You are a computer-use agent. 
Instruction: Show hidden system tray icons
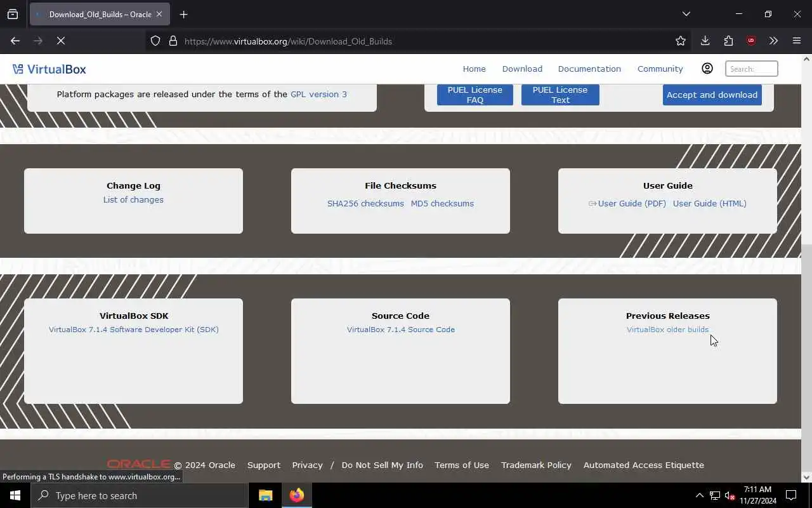coord(699,495)
